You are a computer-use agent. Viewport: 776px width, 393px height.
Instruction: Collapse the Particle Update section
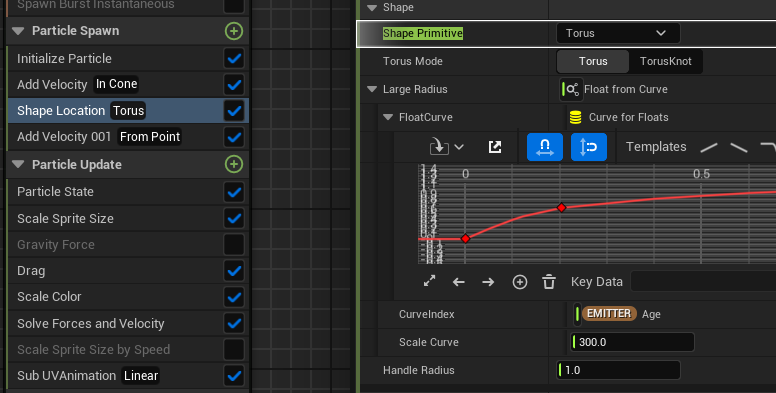click(18, 164)
